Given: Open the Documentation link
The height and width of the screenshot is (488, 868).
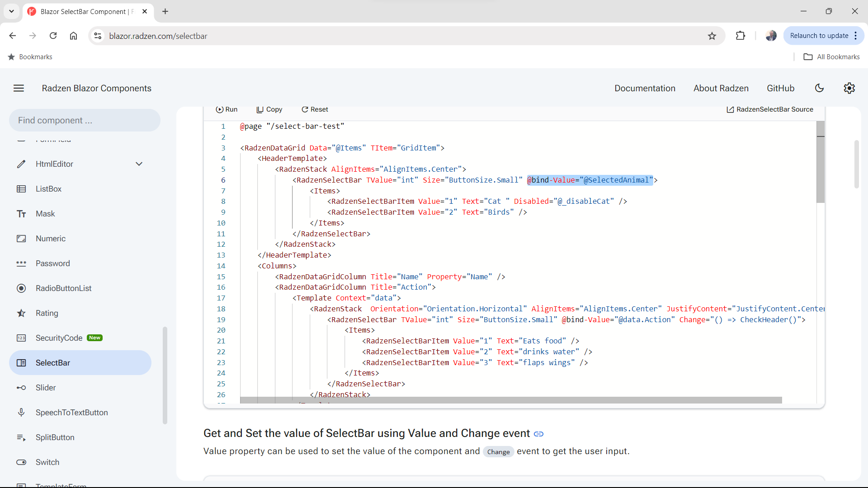Looking at the screenshot, I should 645,88.
